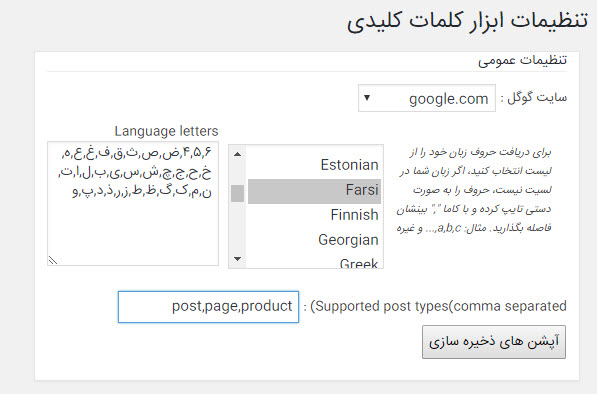Open the google.com site dropdown

pos(427,98)
